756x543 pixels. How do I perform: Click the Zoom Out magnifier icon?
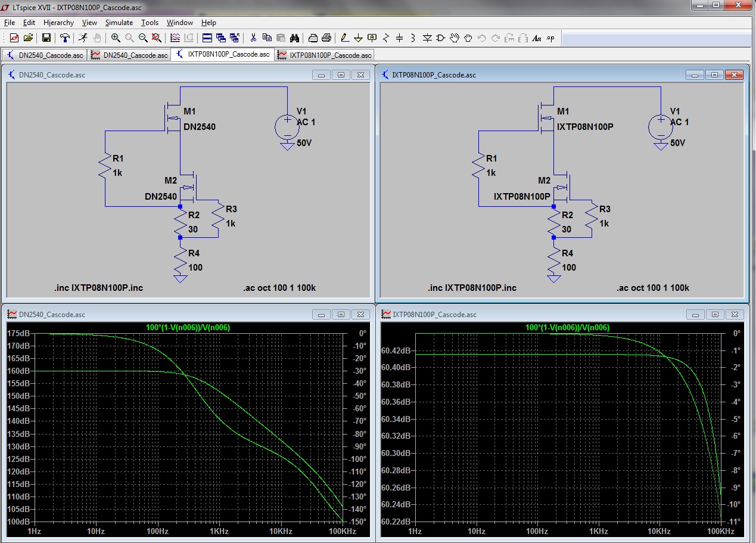pyautogui.click(x=143, y=38)
